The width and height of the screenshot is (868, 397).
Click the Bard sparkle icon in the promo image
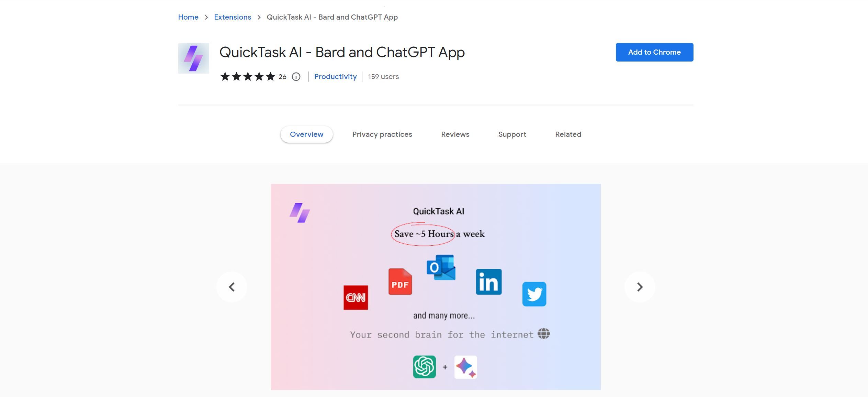(465, 367)
